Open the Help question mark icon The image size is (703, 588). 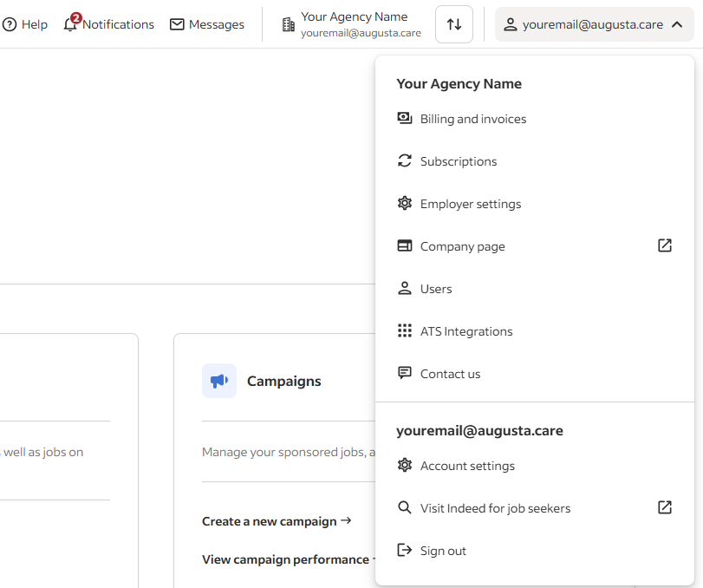[9, 23]
